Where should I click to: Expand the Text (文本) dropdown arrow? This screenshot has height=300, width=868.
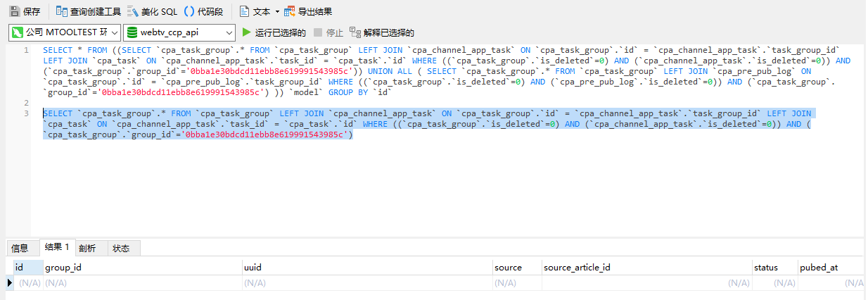click(277, 11)
